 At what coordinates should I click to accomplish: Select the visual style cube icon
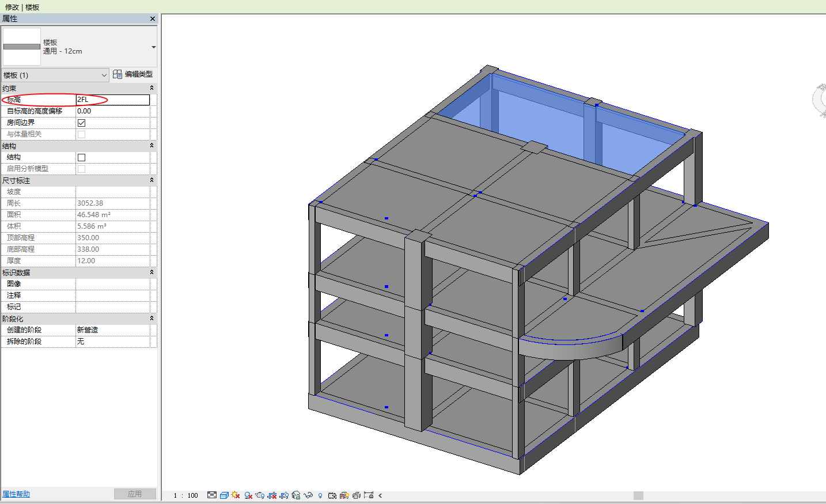pos(224,495)
